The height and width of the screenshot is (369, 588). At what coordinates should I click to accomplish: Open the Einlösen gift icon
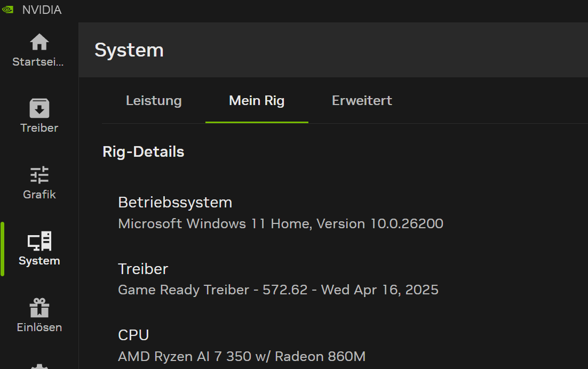point(39,308)
